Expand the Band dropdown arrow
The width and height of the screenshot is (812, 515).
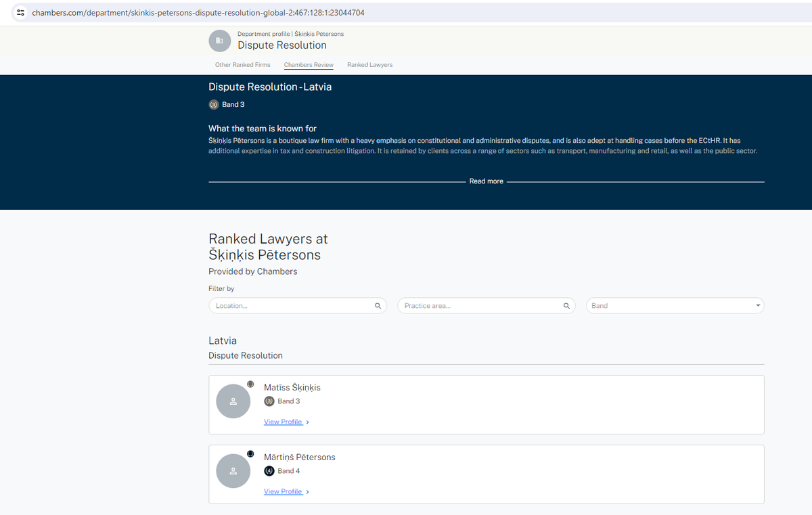coord(757,306)
